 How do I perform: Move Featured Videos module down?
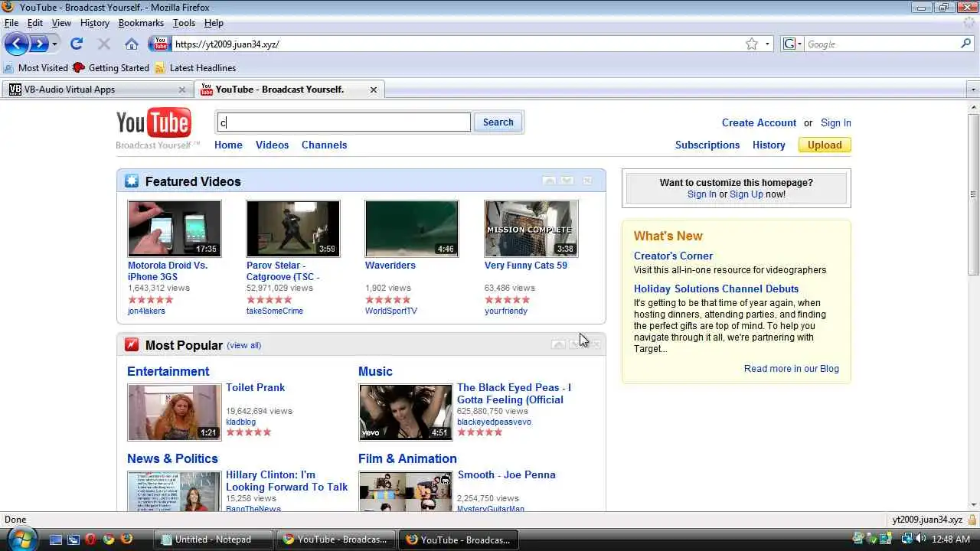(567, 181)
